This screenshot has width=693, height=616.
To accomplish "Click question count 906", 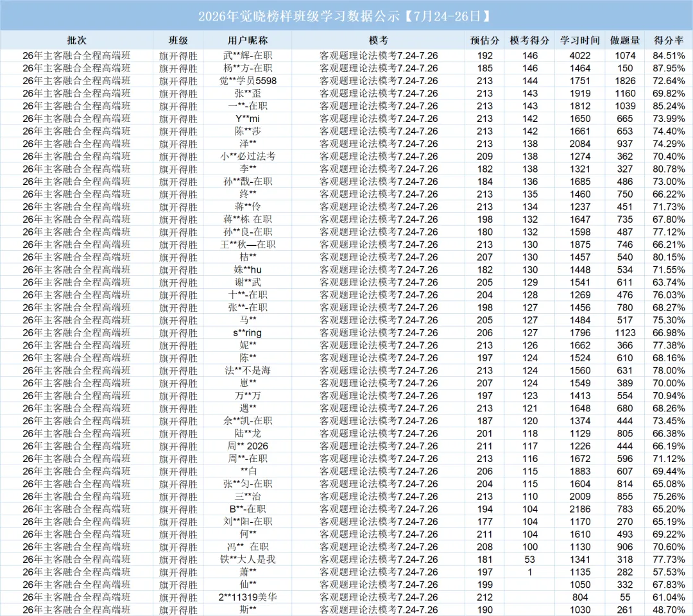I will [625, 547].
